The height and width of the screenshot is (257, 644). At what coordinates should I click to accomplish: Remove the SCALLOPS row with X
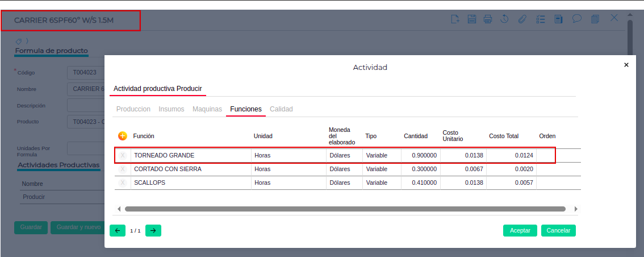coord(123,183)
